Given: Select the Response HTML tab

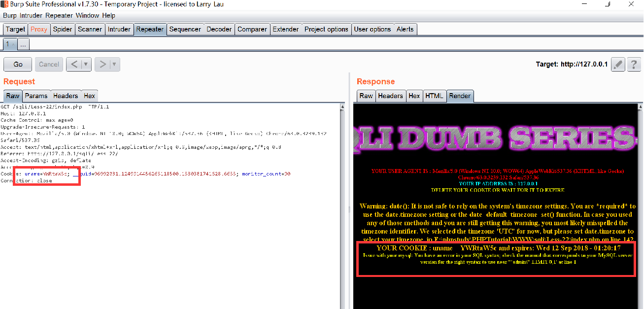Looking at the screenshot, I should (x=434, y=96).
